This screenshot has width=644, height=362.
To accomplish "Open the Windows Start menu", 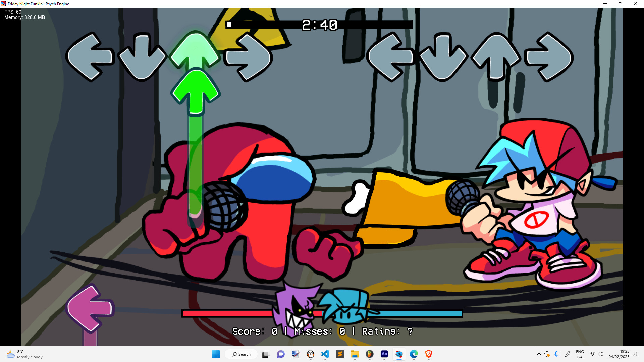I will tap(216, 354).
